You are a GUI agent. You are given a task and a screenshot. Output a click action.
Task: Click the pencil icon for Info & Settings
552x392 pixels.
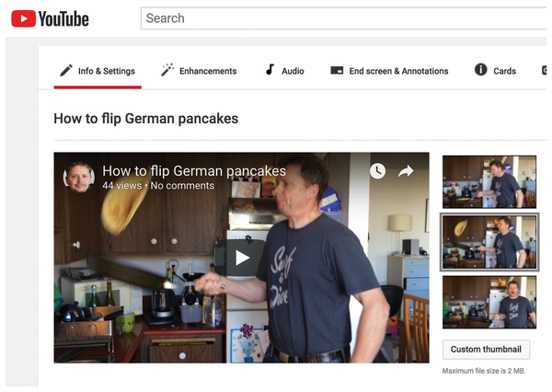(66, 70)
